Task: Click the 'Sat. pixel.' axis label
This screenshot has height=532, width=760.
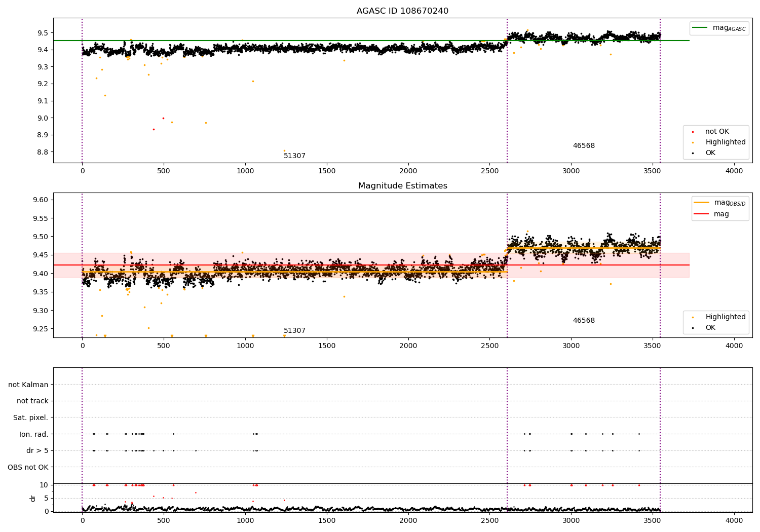Action: (31, 418)
